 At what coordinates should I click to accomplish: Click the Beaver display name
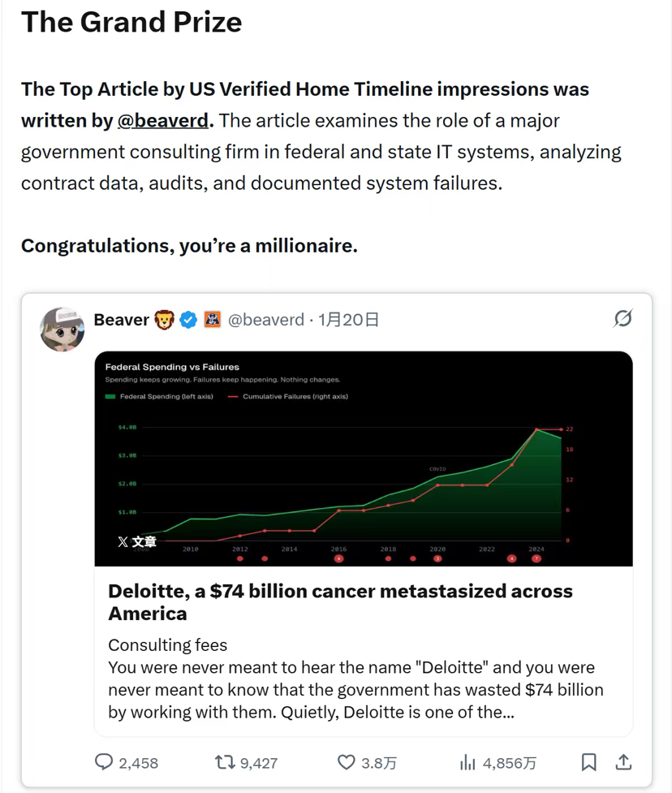coord(121,320)
